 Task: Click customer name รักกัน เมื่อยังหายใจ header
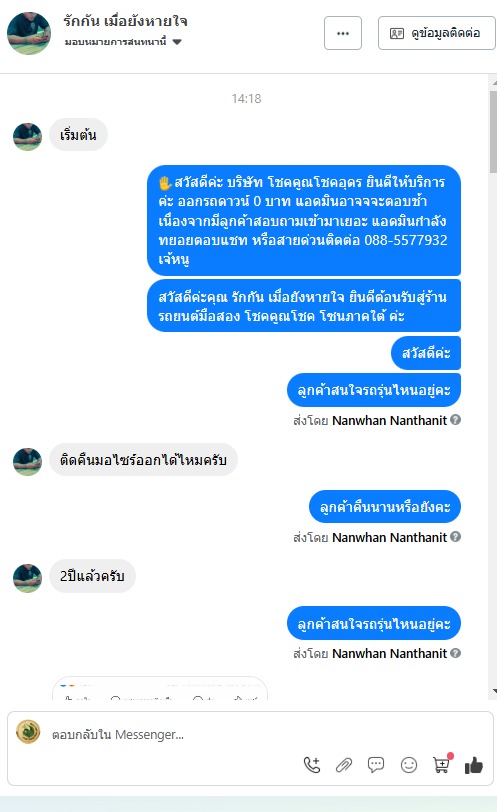point(125,21)
